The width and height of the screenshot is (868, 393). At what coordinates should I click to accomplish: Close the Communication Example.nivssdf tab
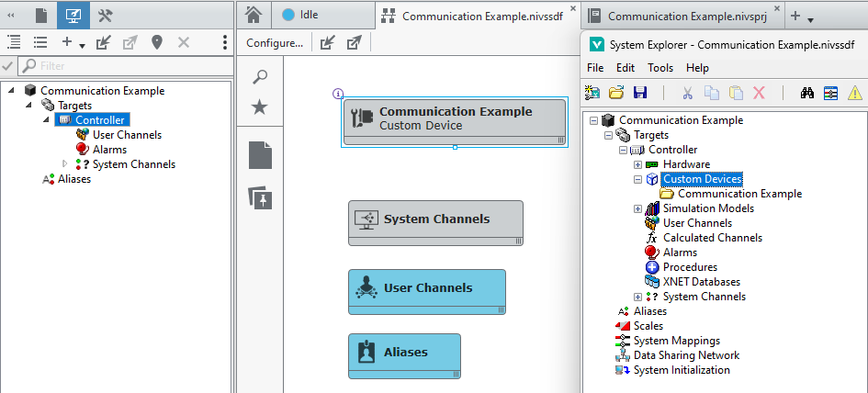click(573, 8)
